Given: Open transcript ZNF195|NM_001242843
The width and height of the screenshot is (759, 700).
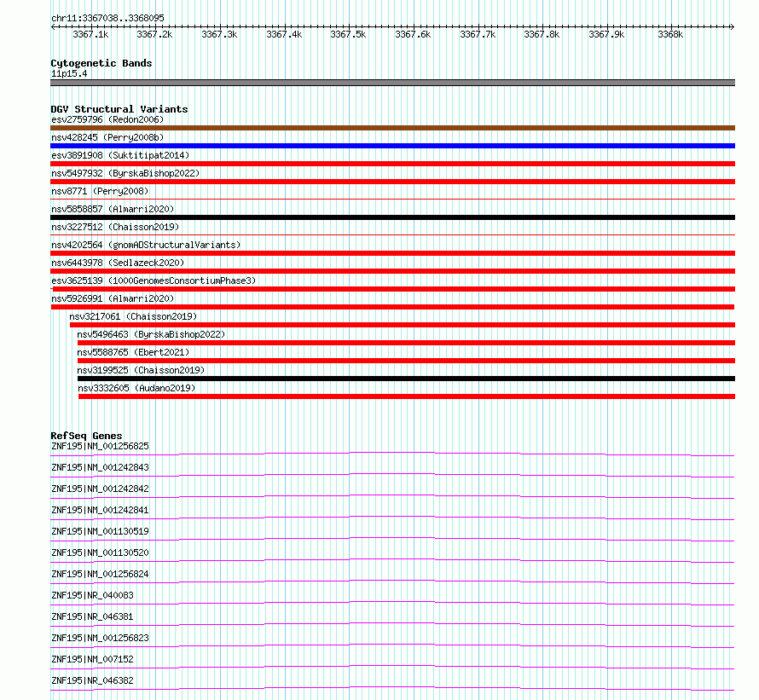Looking at the screenshot, I should [100, 467].
